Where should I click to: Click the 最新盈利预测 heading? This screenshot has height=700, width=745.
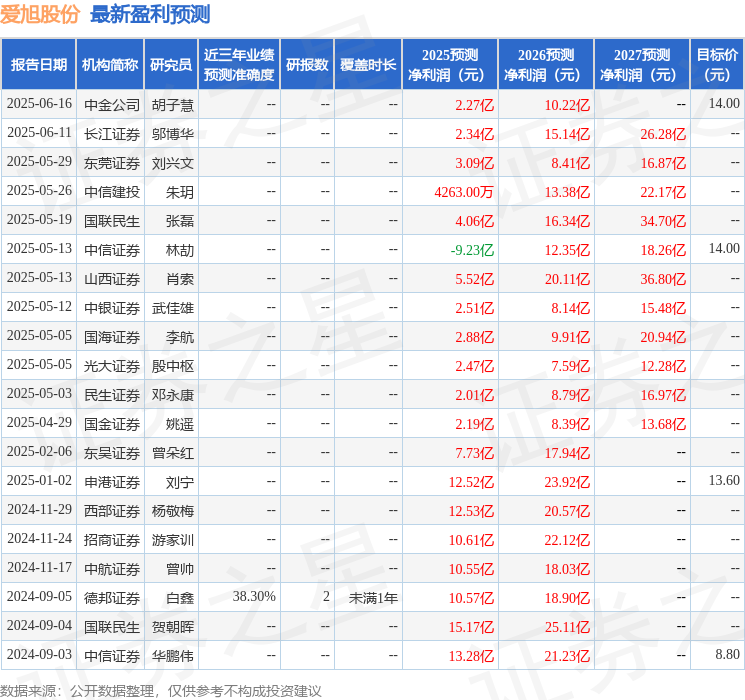[x=150, y=14]
